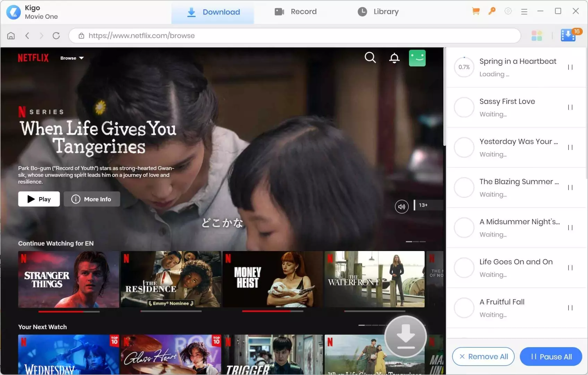This screenshot has width=588, height=375.
Task: Switch to the Library tab
Action: [378, 12]
